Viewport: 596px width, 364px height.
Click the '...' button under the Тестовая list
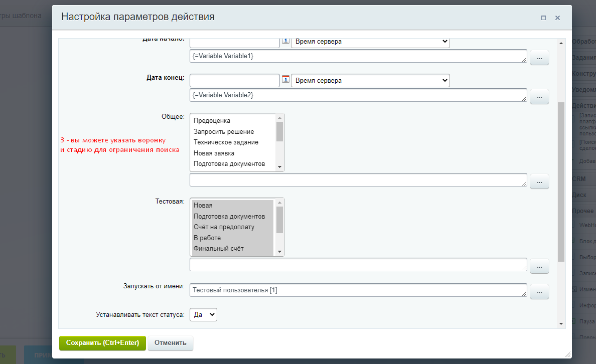click(539, 266)
